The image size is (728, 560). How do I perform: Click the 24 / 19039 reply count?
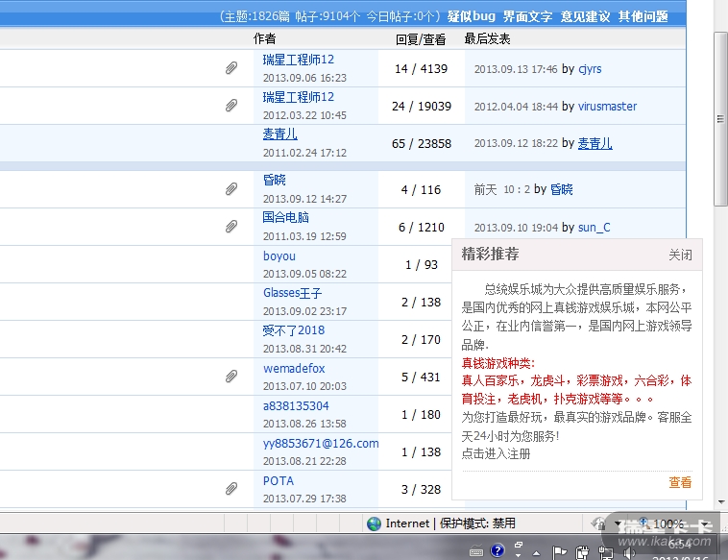[x=421, y=107]
